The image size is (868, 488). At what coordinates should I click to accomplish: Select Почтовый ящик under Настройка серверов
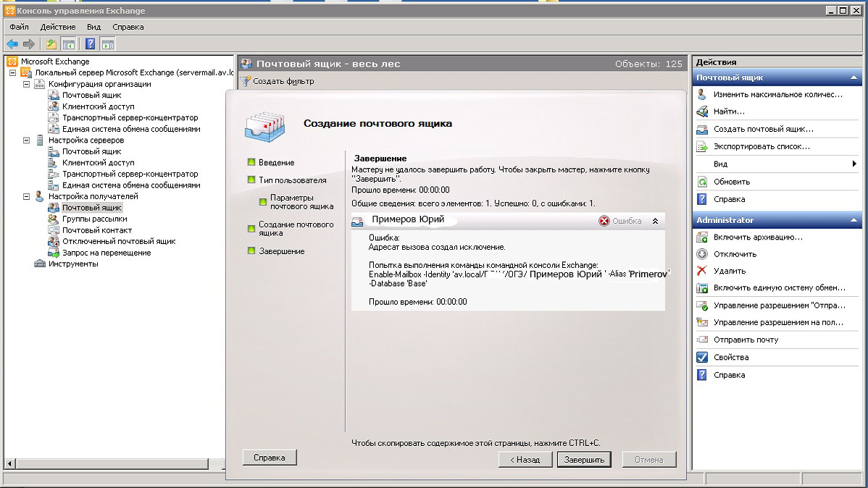click(91, 151)
